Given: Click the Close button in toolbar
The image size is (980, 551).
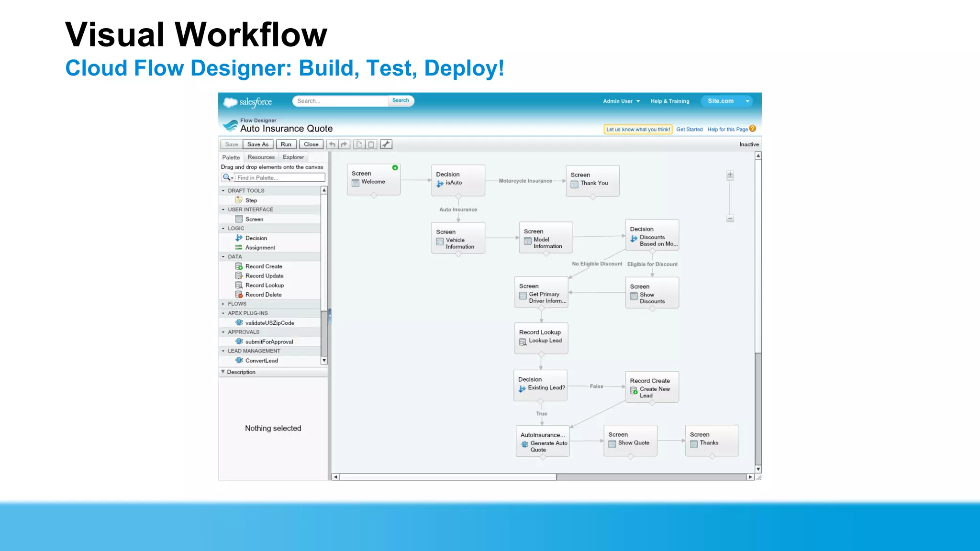Looking at the screenshot, I should (311, 144).
